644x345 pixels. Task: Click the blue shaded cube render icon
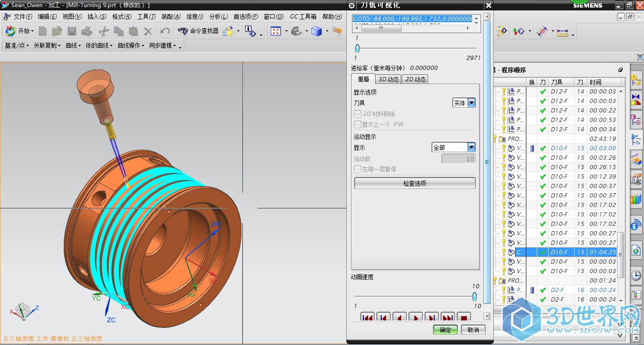tap(317, 31)
